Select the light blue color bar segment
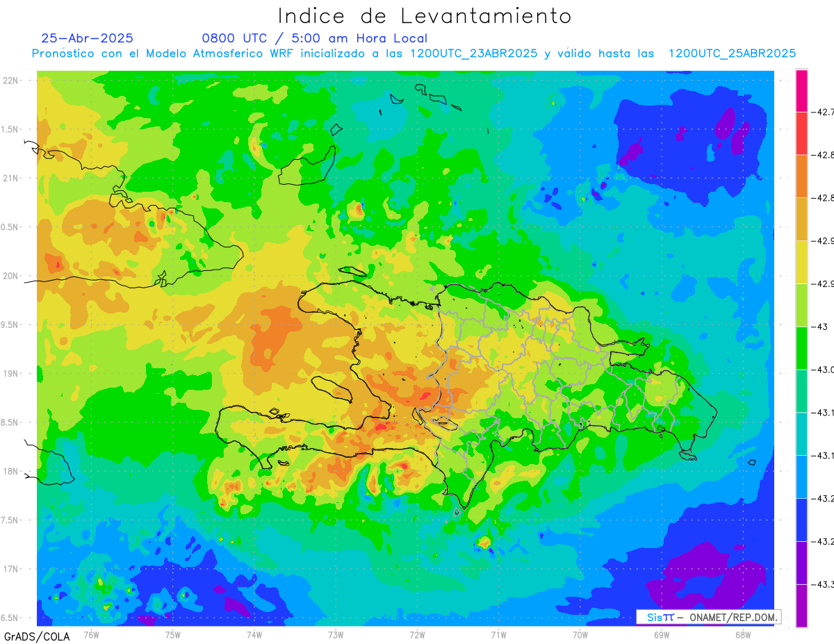Image resolution: width=834 pixels, height=644 pixels. point(801,477)
